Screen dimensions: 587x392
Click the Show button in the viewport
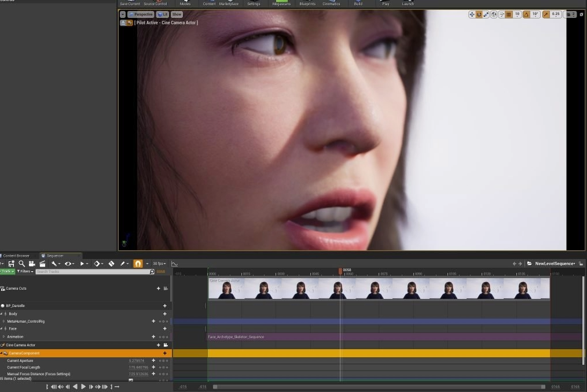click(x=176, y=14)
